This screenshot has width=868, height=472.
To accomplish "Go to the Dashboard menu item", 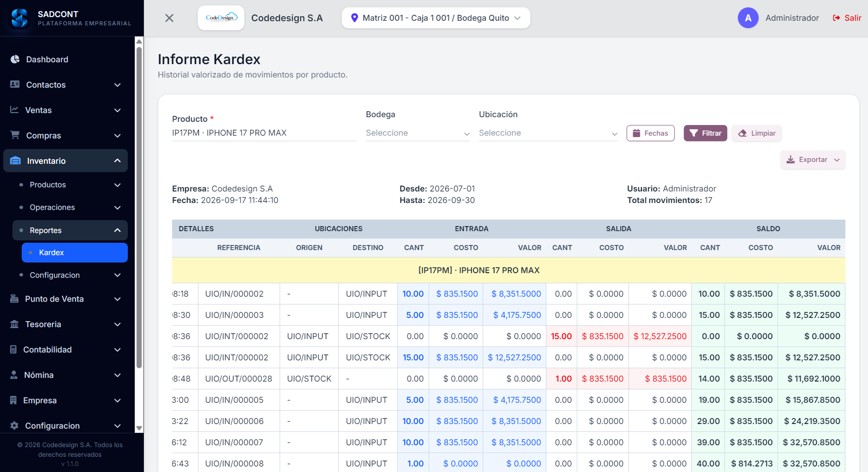I will click(x=66, y=60).
